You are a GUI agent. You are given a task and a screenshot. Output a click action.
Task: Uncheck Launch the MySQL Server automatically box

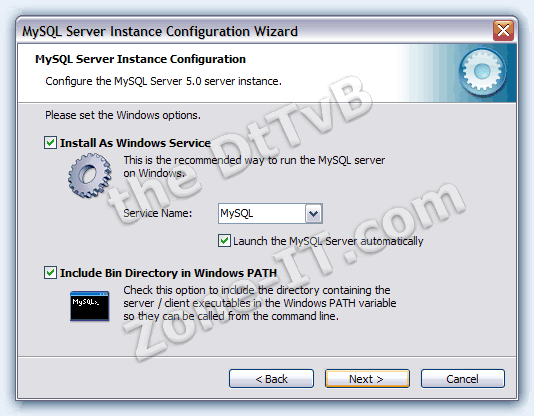(x=224, y=241)
